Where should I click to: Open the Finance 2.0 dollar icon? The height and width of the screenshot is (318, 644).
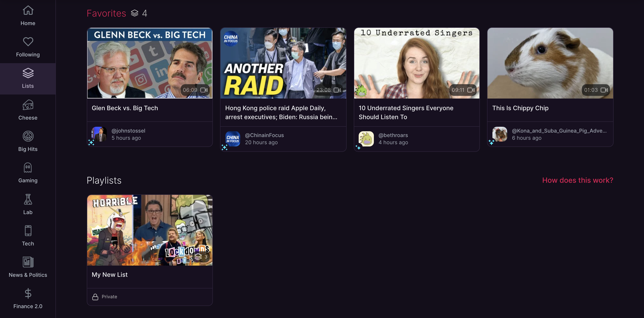coord(28,293)
